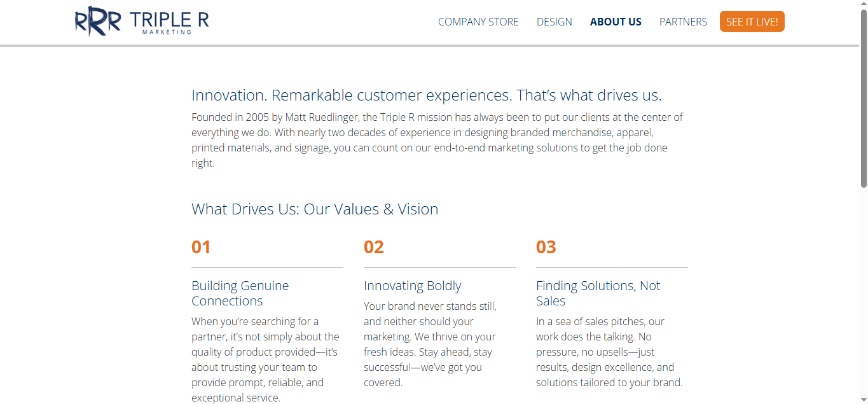868x404 pixels.
Task: Click the scrollbar down arrow
Action: coord(864,399)
